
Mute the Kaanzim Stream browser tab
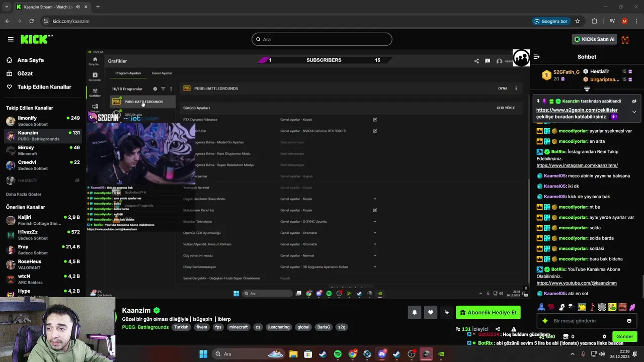coord(77,7)
